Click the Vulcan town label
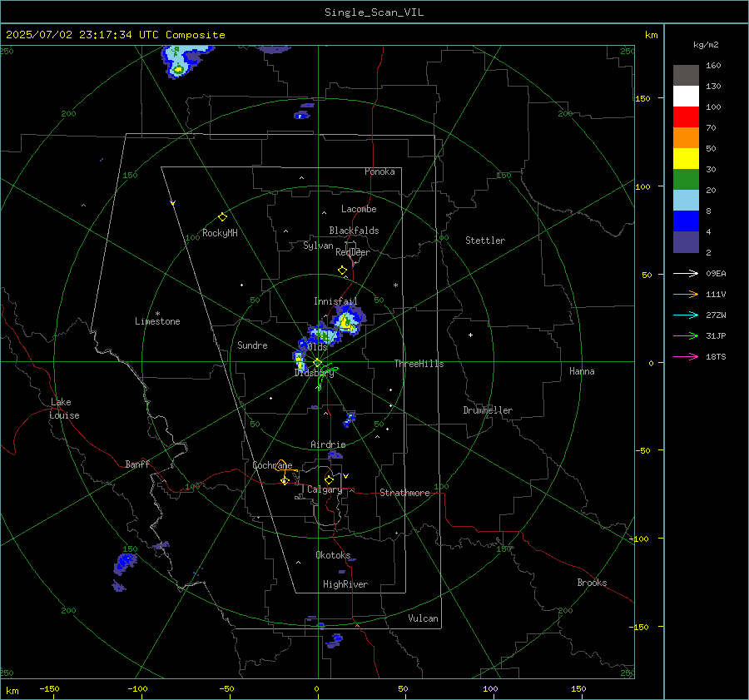This screenshot has width=749, height=700. click(x=423, y=618)
